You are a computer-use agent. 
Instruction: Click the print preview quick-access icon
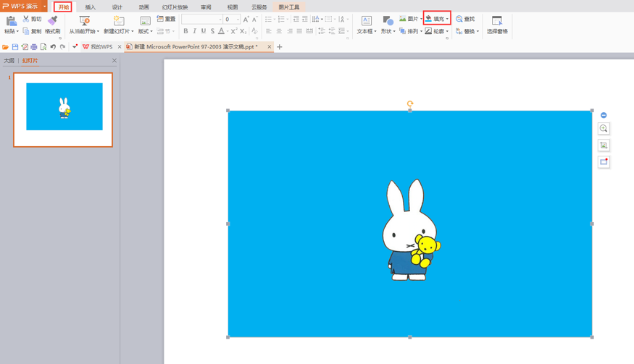coord(43,47)
